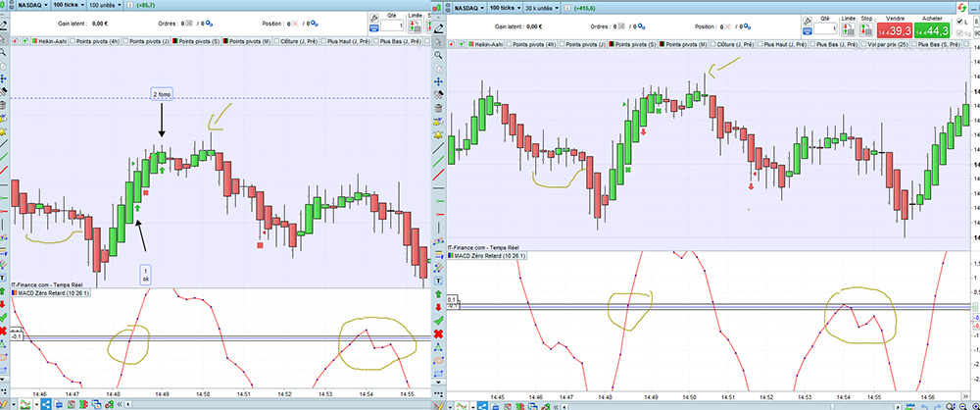Image resolution: width=980 pixels, height=410 pixels.
Task: Click the keyboard icon in left order panel
Action: (x=373, y=28)
